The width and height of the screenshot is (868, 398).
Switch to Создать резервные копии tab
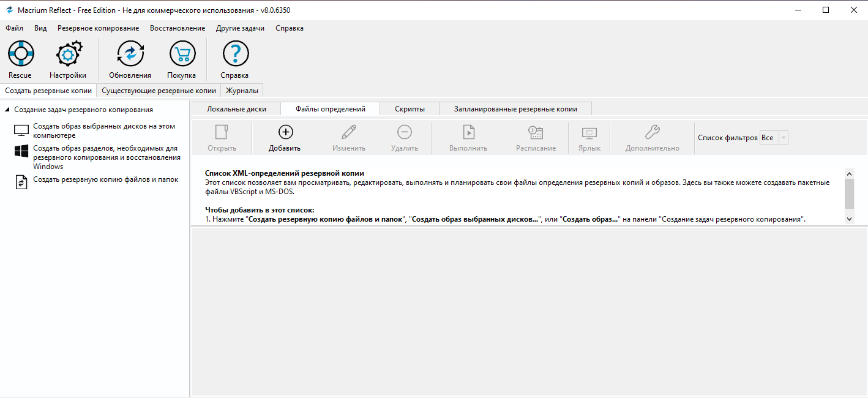pos(48,91)
